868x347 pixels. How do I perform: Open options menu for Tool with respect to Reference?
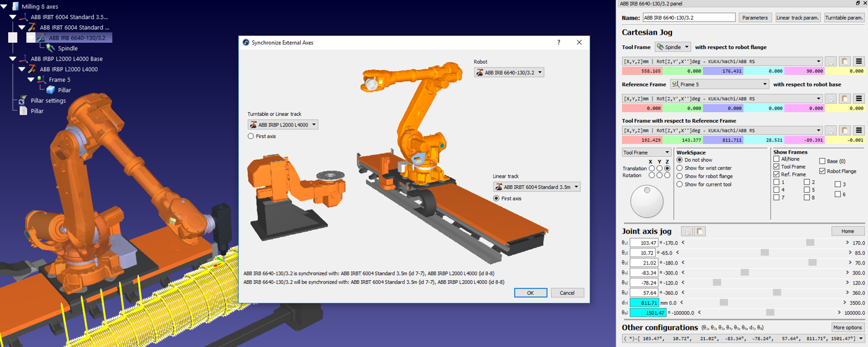pos(859,131)
